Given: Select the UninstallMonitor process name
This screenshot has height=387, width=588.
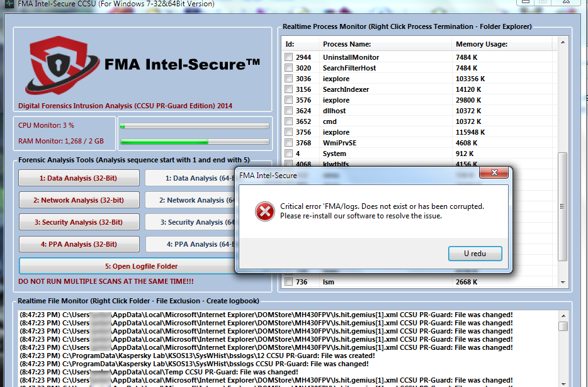Looking at the screenshot, I should point(351,57).
